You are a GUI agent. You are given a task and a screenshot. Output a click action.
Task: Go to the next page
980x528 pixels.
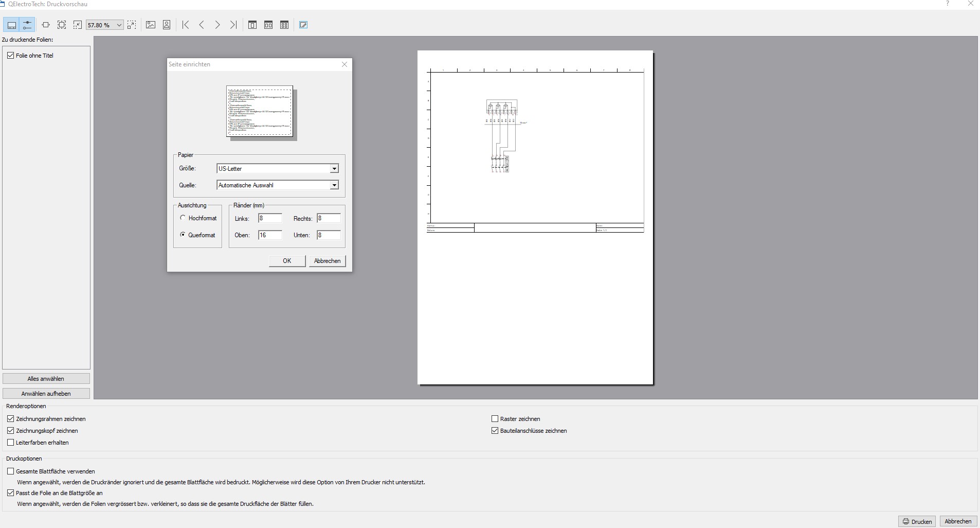pos(217,25)
